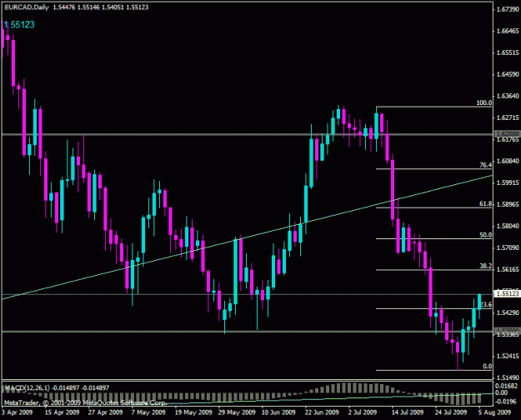The image size is (521, 420).
Task: Click the 24 Jul 2009 date label
Action: tap(451, 412)
